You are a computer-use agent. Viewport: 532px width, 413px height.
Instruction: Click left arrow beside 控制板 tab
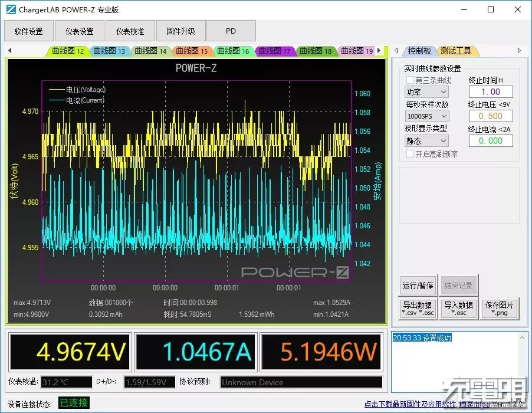[396, 51]
